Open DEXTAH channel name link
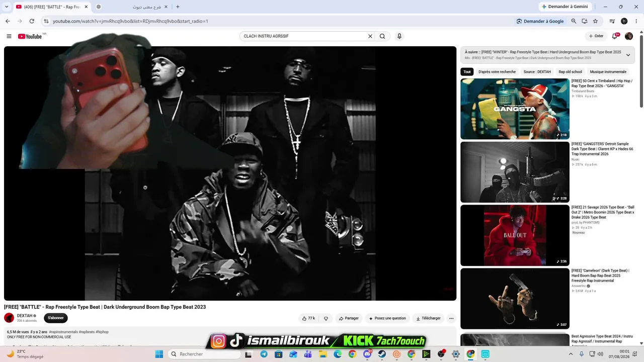Screen dimensions: 644x362 (x=25, y=316)
